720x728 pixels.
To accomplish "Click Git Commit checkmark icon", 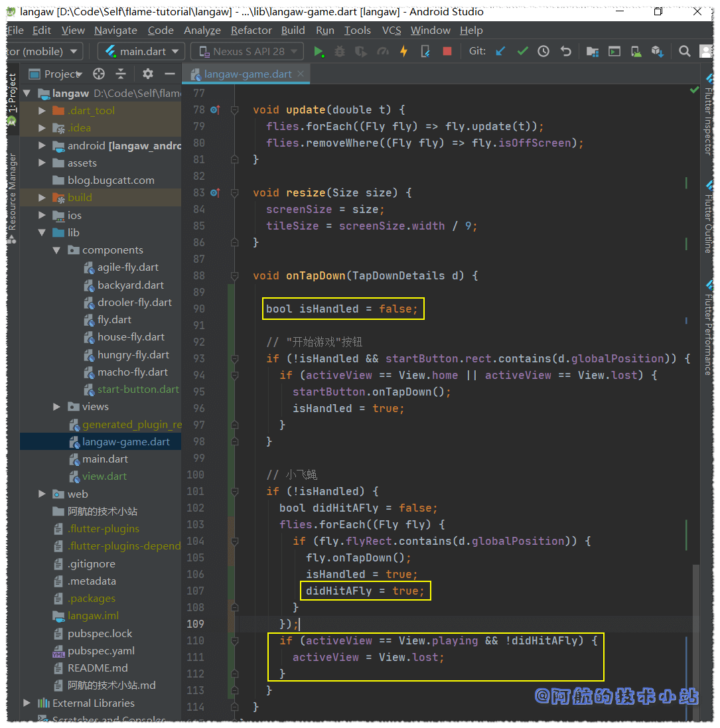I will (x=522, y=51).
